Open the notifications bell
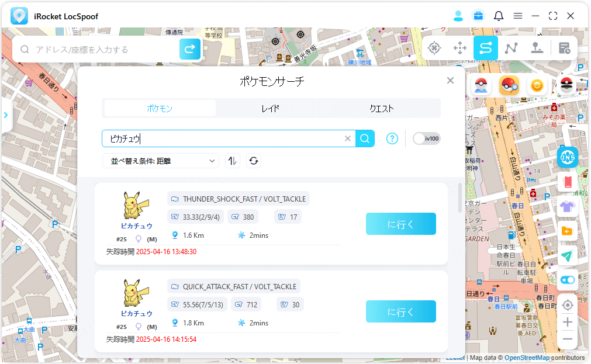591x364 pixels. 498,16
